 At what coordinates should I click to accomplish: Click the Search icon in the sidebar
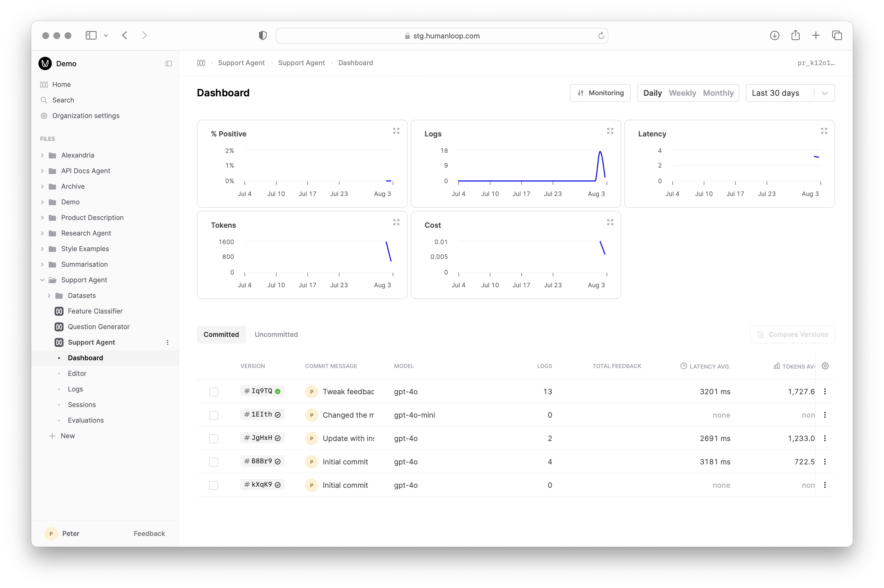pos(44,100)
